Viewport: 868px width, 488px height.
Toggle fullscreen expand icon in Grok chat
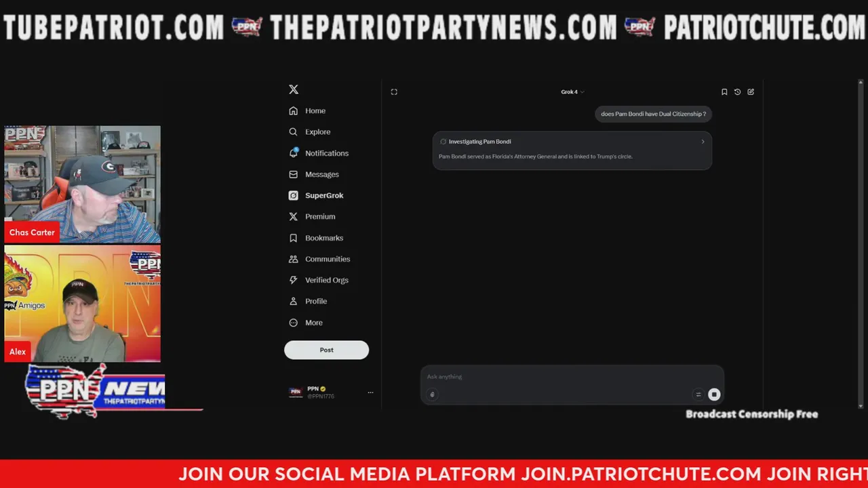394,92
